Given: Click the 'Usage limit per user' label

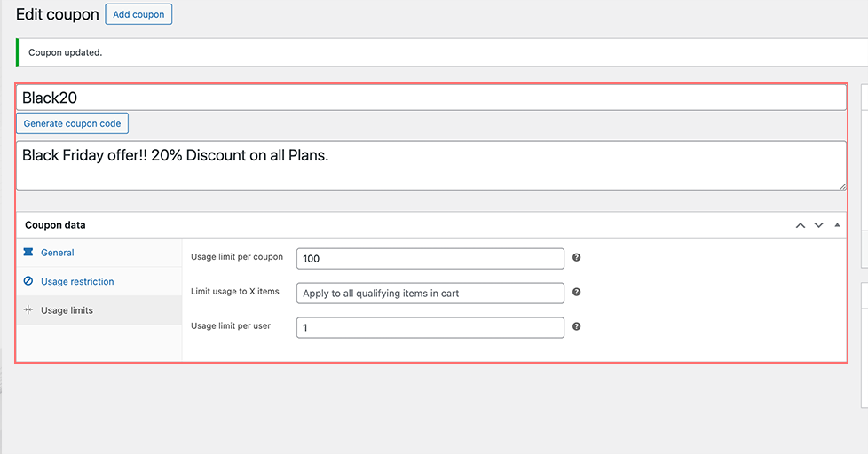Looking at the screenshot, I should pyautogui.click(x=231, y=325).
